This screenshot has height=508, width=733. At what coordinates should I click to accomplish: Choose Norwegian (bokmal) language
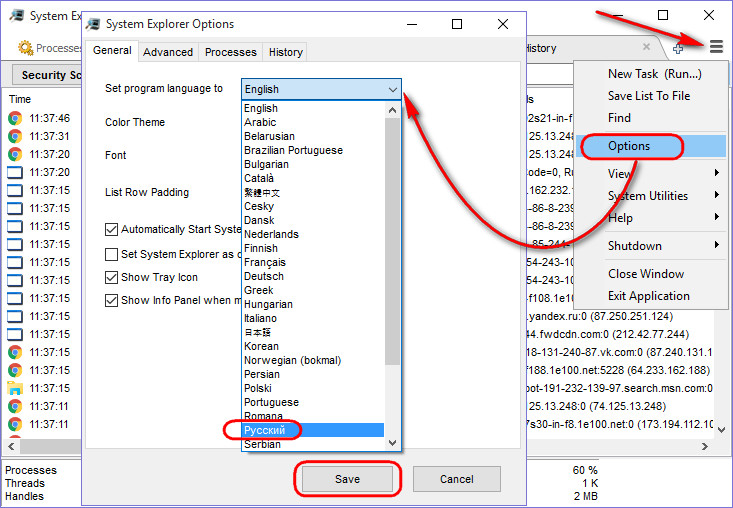(313, 360)
